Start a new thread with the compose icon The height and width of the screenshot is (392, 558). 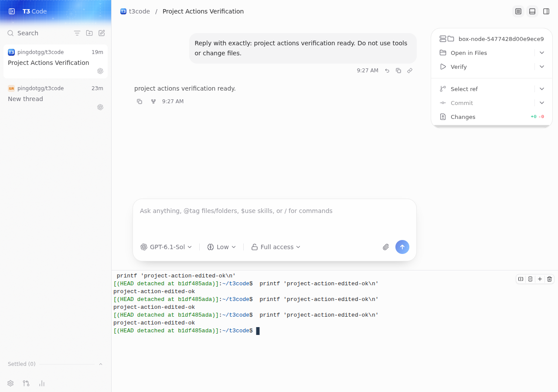click(x=102, y=33)
